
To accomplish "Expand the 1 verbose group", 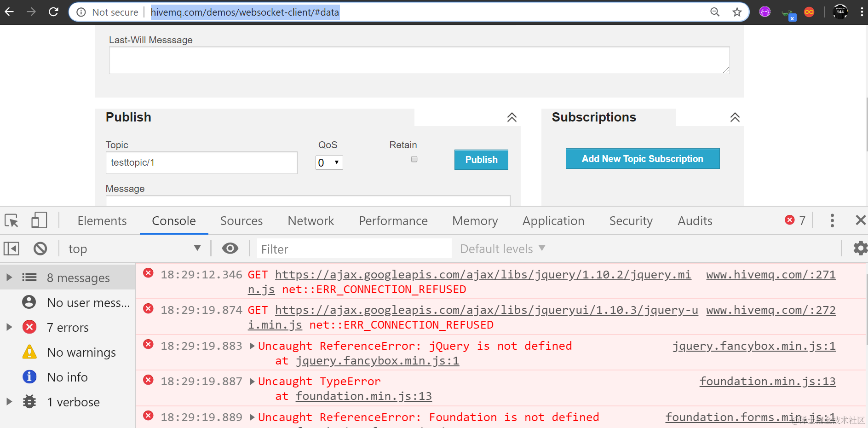I will click(9, 402).
